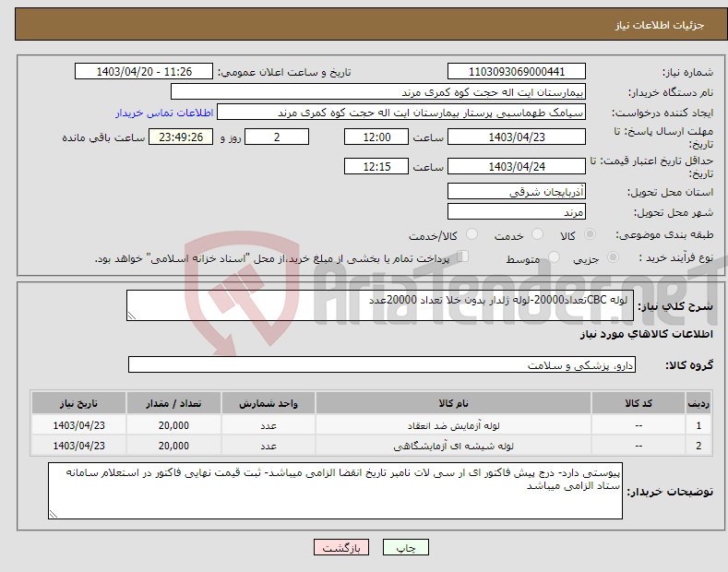The height and width of the screenshot is (572, 728).
Task: Click the اطلاعات کالاهای مورد نیاز heading
Action: tap(646, 334)
